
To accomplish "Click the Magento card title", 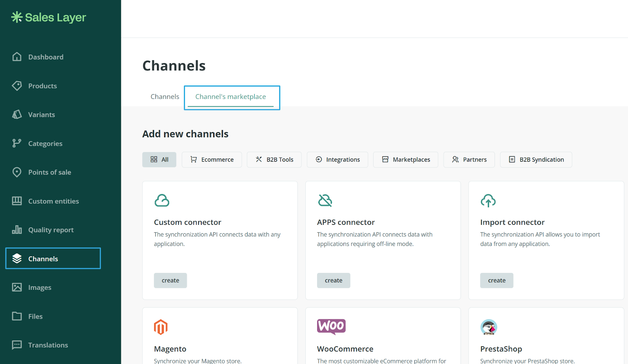I will (x=170, y=349).
